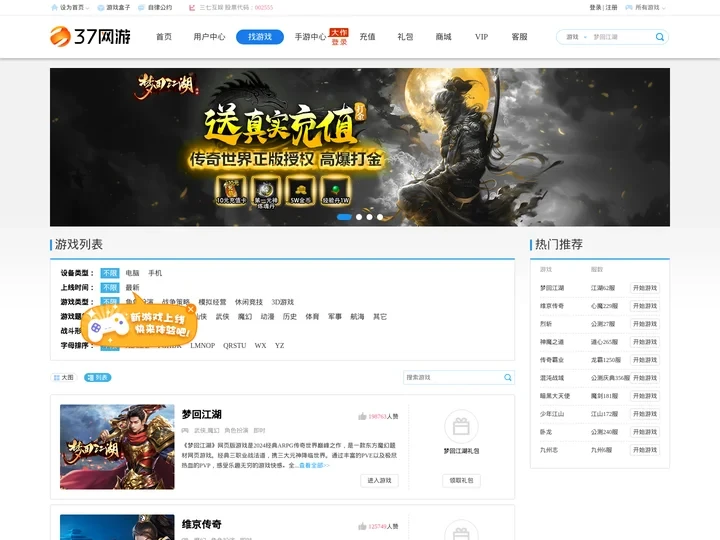
Task: Filter game type by 休闲竞技
Action: pyautogui.click(x=249, y=302)
